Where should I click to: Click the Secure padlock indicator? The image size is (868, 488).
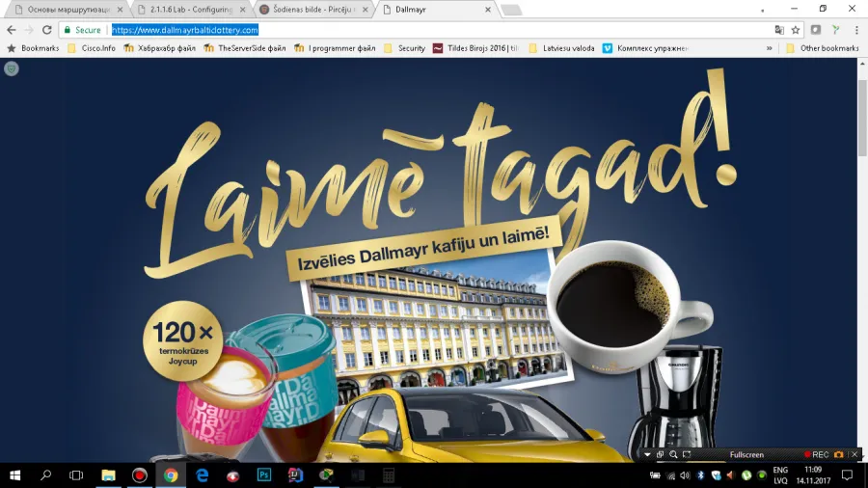82,30
